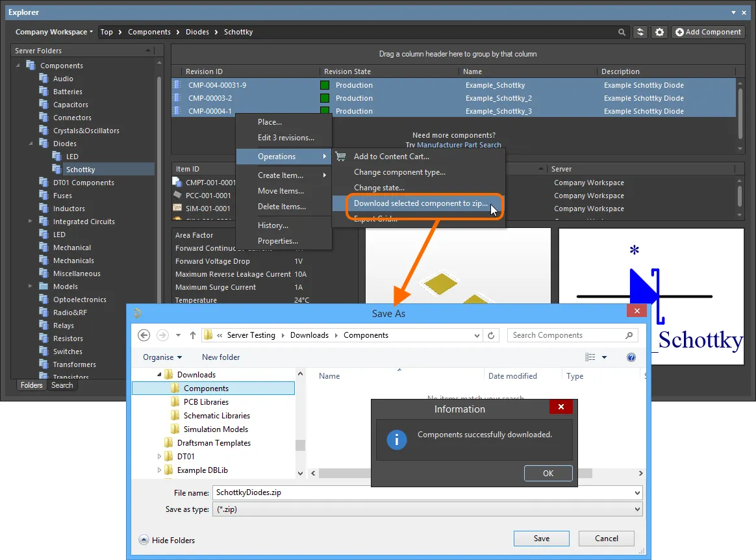Image resolution: width=756 pixels, height=560 pixels.
Task: Open Save As help question mark icon
Action: [x=631, y=357]
